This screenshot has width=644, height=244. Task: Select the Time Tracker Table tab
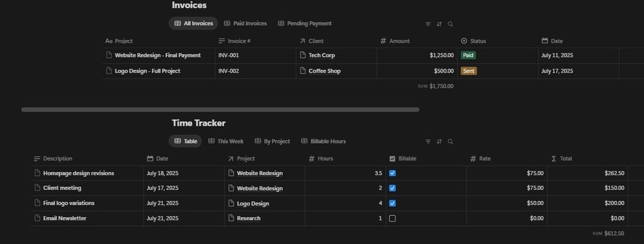pyautogui.click(x=185, y=141)
